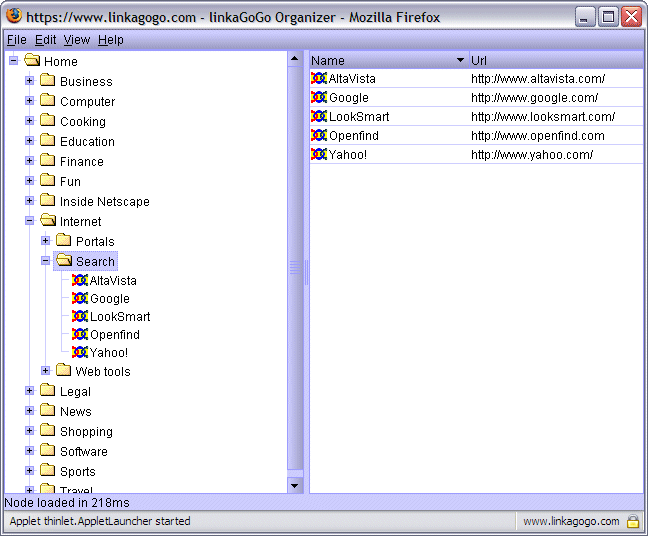The height and width of the screenshot is (536, 648).
Task: Click the Openfind bookmark icon in tree
Action: 80,334
